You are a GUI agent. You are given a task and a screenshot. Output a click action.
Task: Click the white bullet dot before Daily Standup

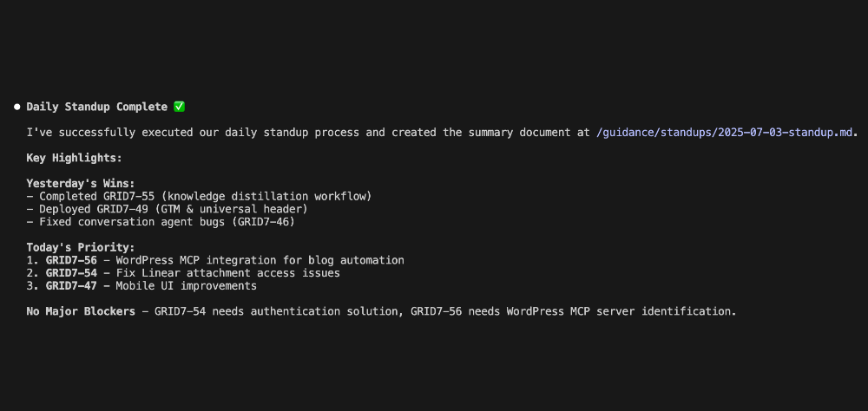pyautogui.click(x=17, y=107)
